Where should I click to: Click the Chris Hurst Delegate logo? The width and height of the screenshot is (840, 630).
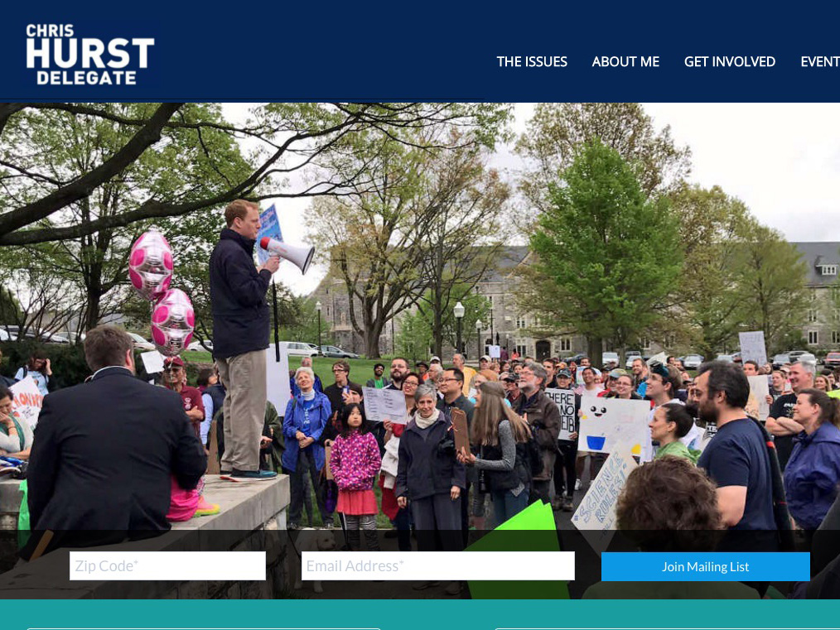(90, 54)
